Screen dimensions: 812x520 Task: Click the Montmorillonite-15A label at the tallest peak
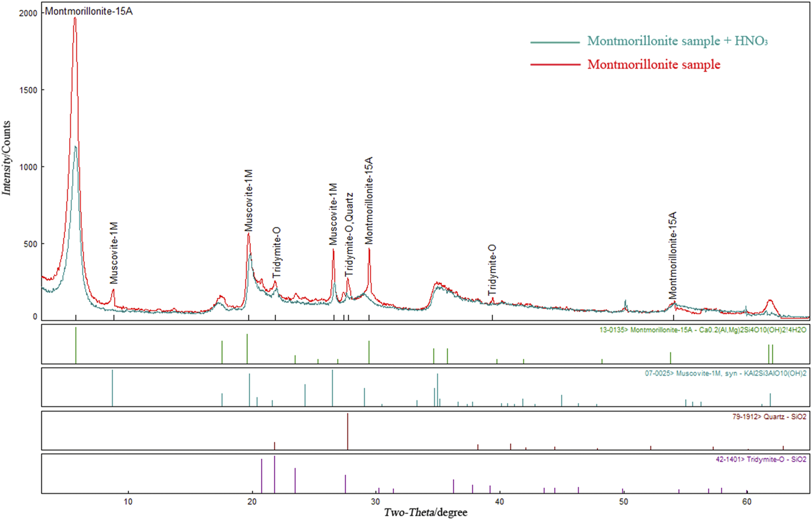89,11
